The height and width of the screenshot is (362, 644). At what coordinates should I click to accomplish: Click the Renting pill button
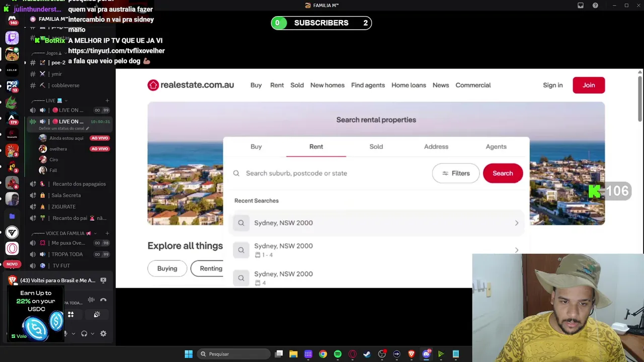pos(207,268)
